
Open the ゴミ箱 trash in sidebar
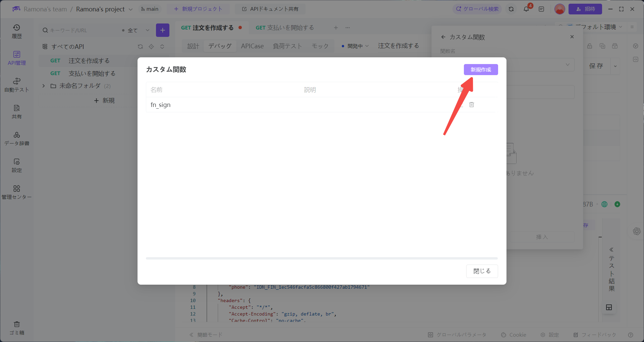pyautogui.click(x=17, y=328)
